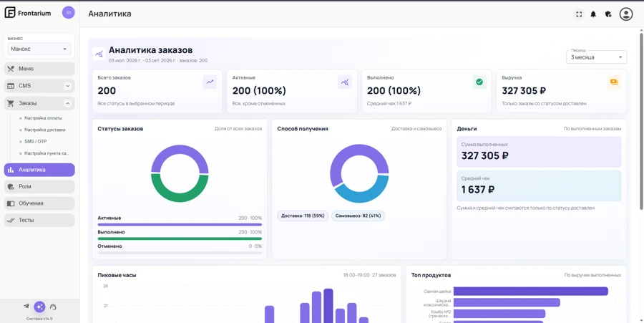Click the Средний чек 1 637 ₽ subtitle
This screenshot has height=323, width=644.
click(x=389, y=104)
